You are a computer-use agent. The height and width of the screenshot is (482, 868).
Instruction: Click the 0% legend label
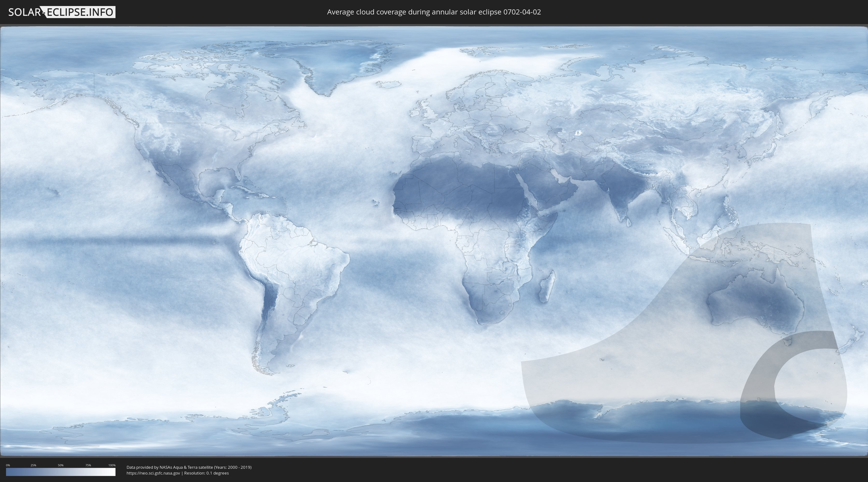(x=8, y=465)
